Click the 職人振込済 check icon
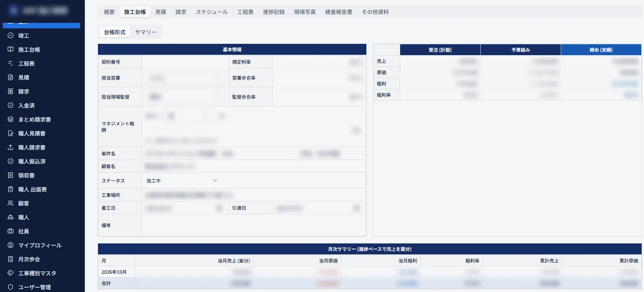 [10, 161]
